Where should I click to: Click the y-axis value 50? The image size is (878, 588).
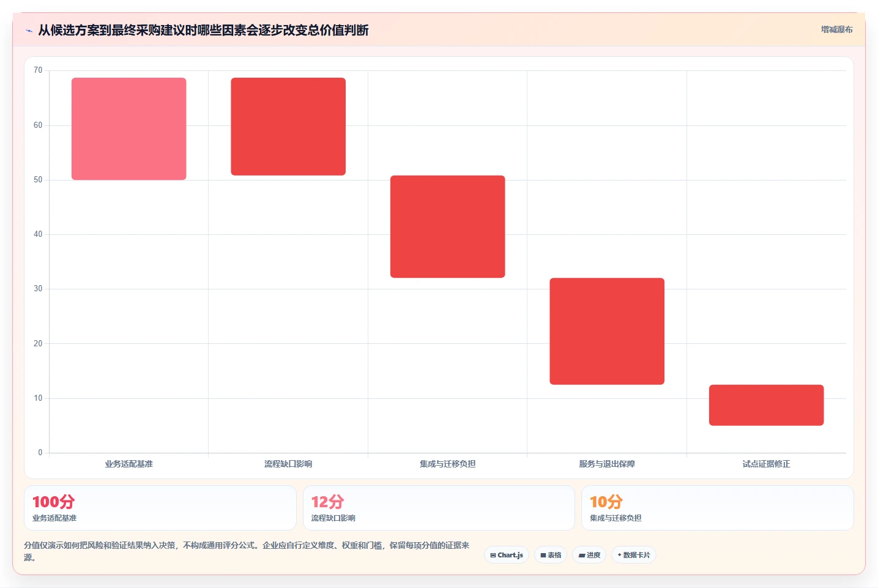[x=38, y=180]
